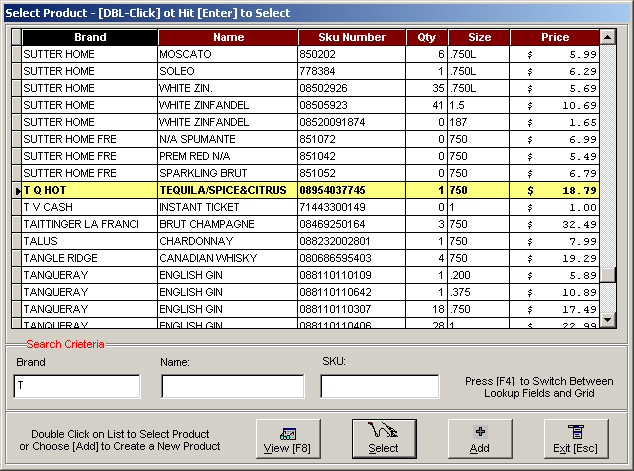Click the exit icon above Exit [Esc]
The image size is (634, 471).
click(576, 432)
